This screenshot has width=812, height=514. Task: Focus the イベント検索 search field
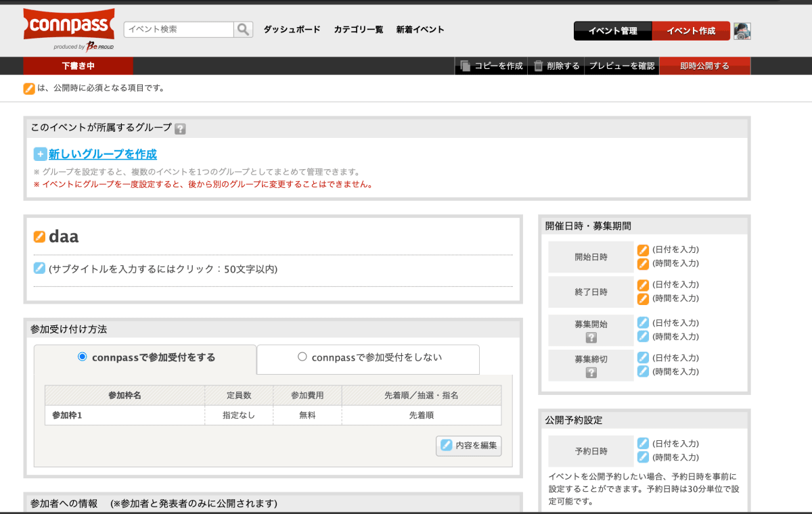tap(179, 29)
